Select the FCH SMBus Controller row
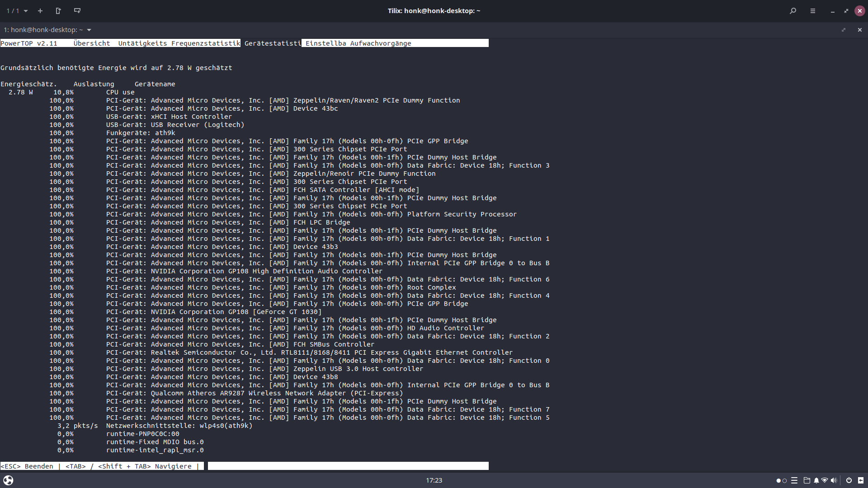 [212, 344]
